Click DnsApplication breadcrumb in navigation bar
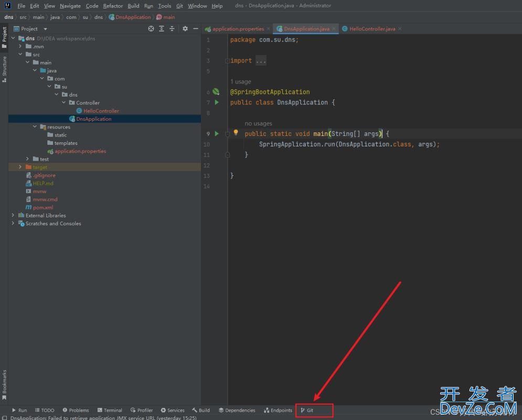Viewport: 522px width, 420px height. click(133, 17)
